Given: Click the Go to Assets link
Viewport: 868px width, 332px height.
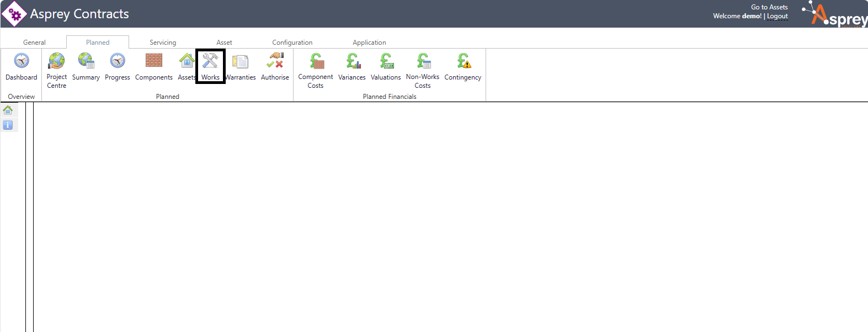Looking at the screenshot, I should (769, 7).
